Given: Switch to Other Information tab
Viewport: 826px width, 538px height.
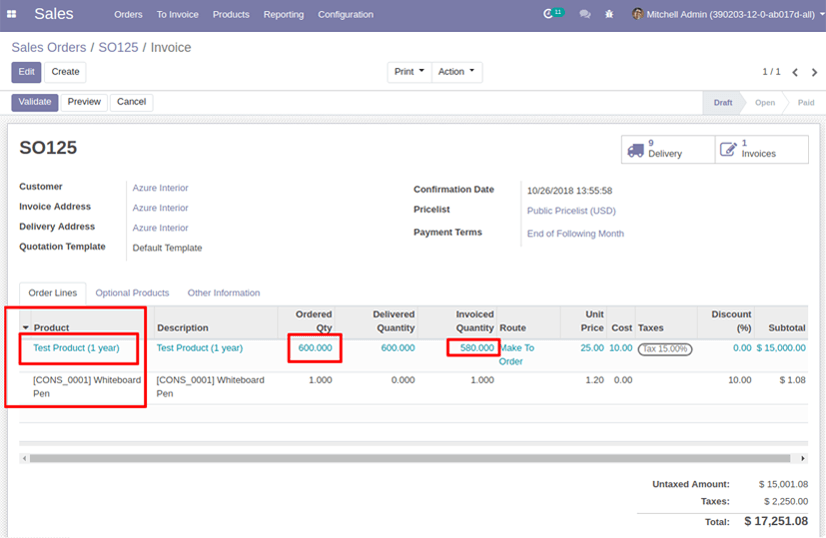Looking at the screenshot, I should tap(223, 293).
